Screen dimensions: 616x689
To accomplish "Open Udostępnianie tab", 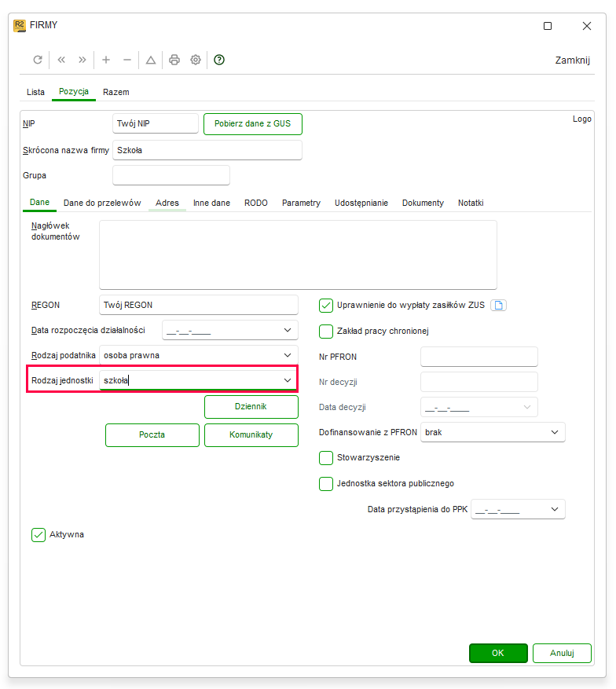I will (x=361, y=203).
